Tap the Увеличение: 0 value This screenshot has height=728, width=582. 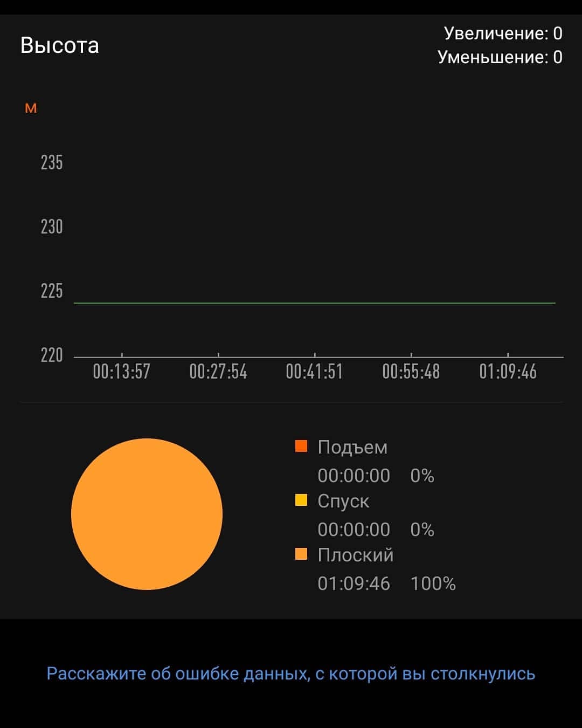point(503,33)
